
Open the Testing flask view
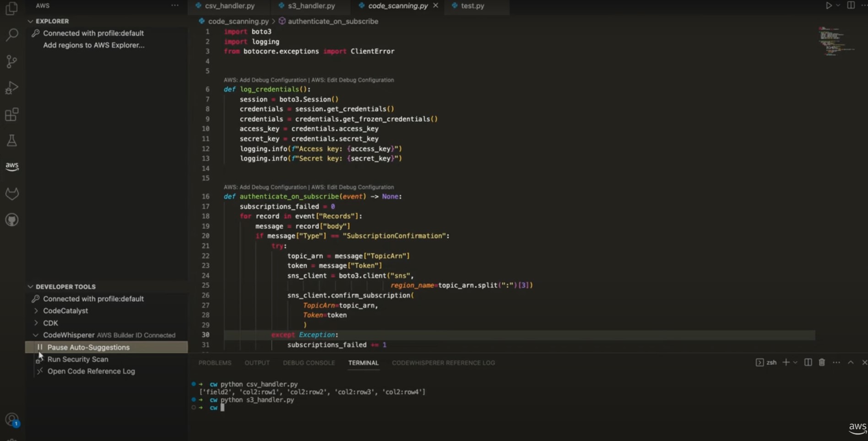[12, 140]
